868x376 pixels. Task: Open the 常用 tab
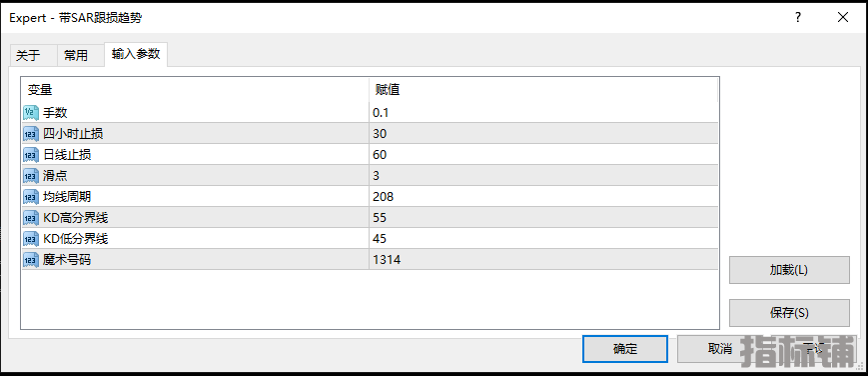[76, 55]
